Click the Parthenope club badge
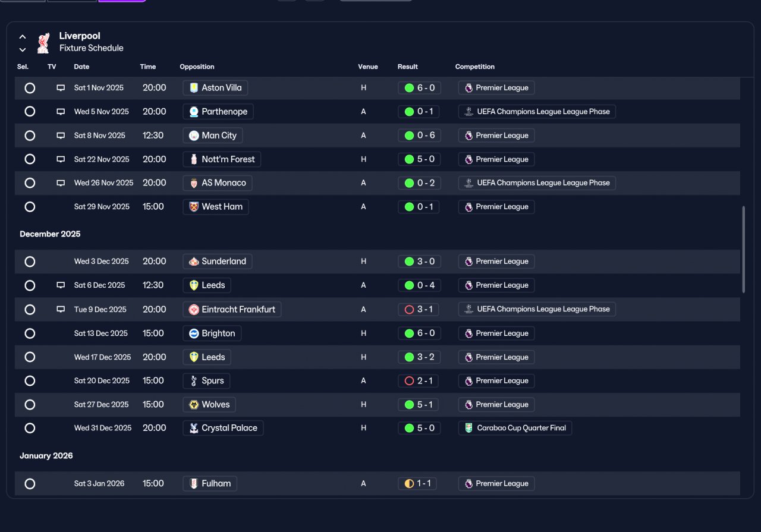This screenshot has height=532, width=761. [x=193, y=112]
